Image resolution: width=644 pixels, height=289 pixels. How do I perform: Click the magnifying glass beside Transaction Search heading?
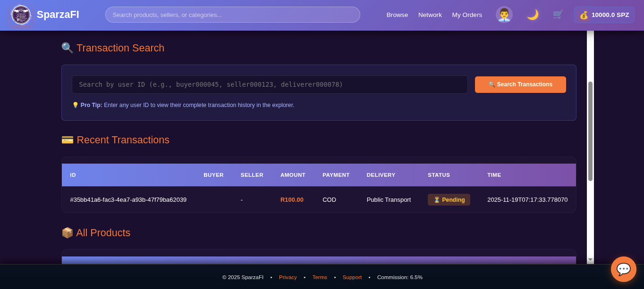pos(67,47)
